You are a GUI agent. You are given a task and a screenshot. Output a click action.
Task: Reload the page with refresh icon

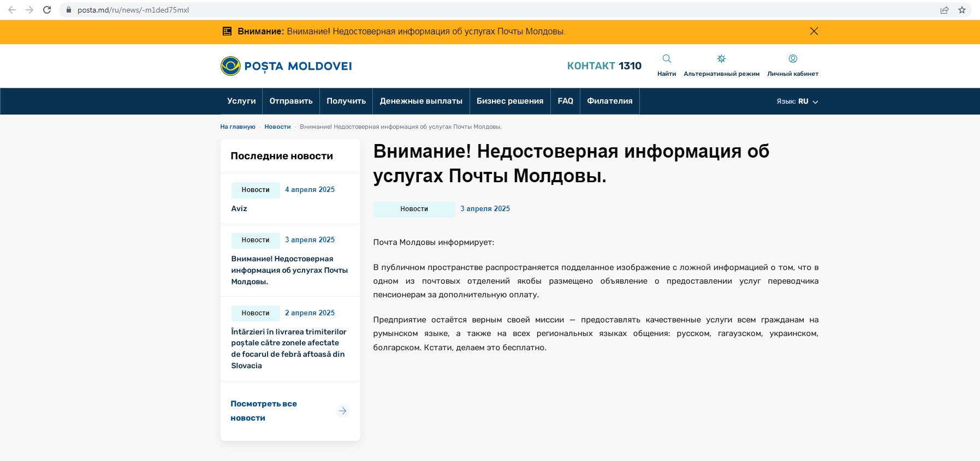coord(47,10)
